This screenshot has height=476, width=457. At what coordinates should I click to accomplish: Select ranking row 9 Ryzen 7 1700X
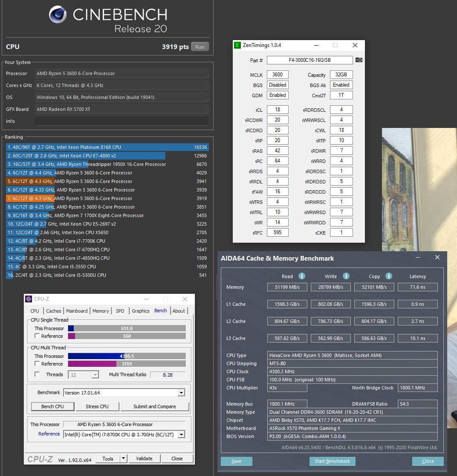click(107, 215)
